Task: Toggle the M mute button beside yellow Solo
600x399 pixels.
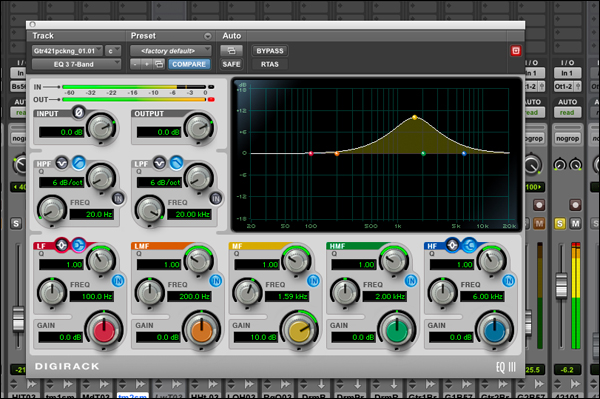Action: [x=575, y=223]
